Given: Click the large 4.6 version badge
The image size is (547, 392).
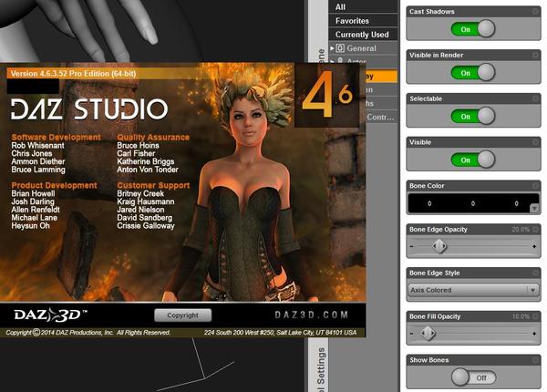Looking at the screenshot, I should 327,94.
